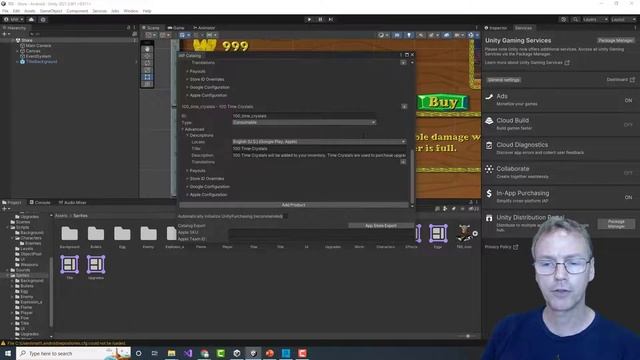Open the Enemy folder thumbnail in Sprites
The image size is (640, 360).
coord(148,236)
